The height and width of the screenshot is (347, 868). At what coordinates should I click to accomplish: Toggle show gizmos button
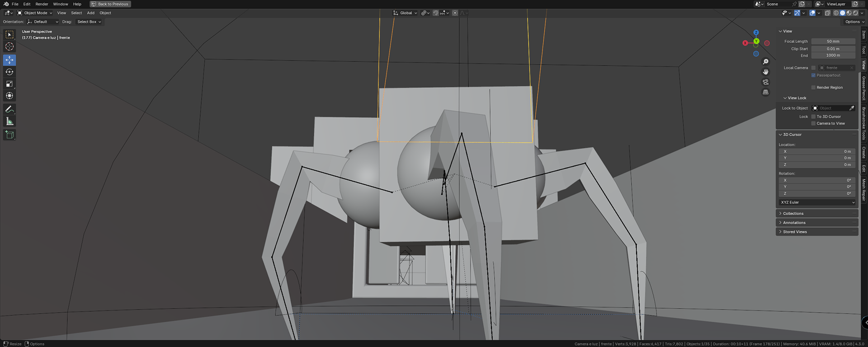point(797,13)
